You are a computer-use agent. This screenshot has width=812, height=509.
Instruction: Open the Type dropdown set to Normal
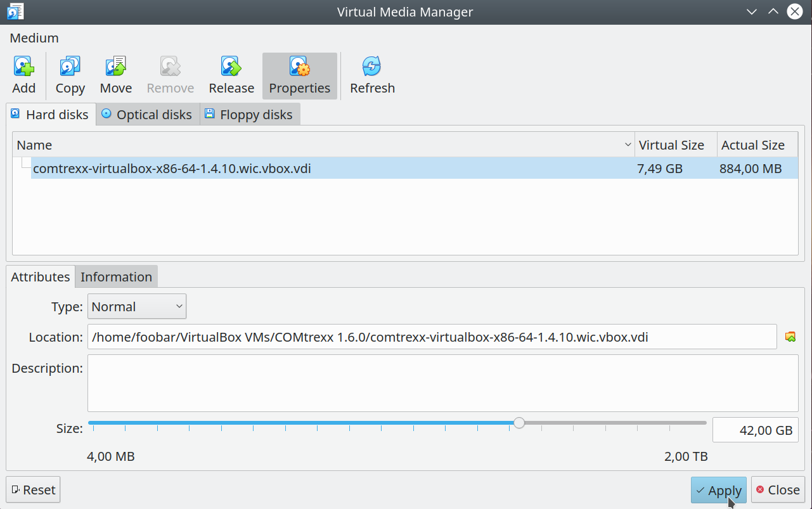(137, 307)
